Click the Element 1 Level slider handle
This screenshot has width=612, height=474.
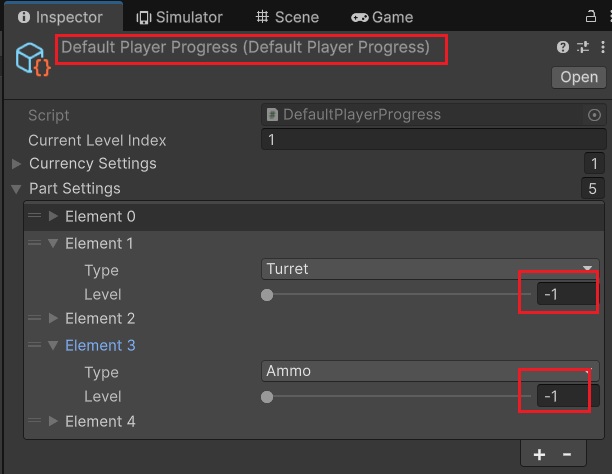click(x=267, y=295)
